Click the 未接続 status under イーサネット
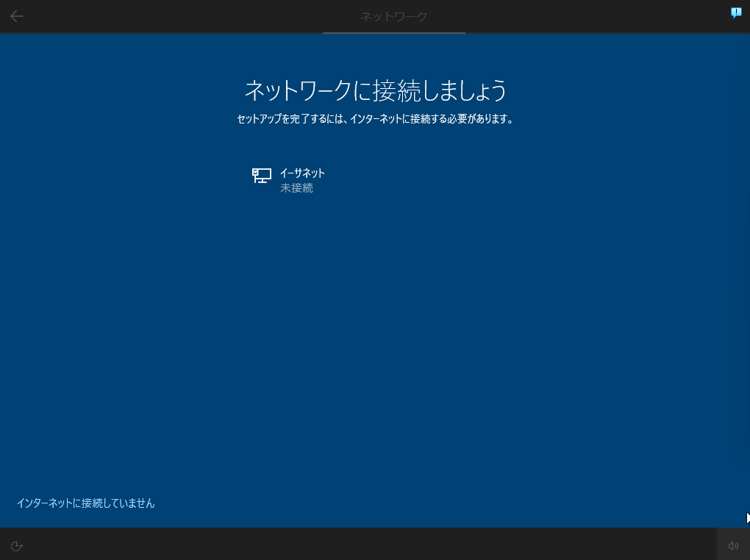 (x=296, y=188)
